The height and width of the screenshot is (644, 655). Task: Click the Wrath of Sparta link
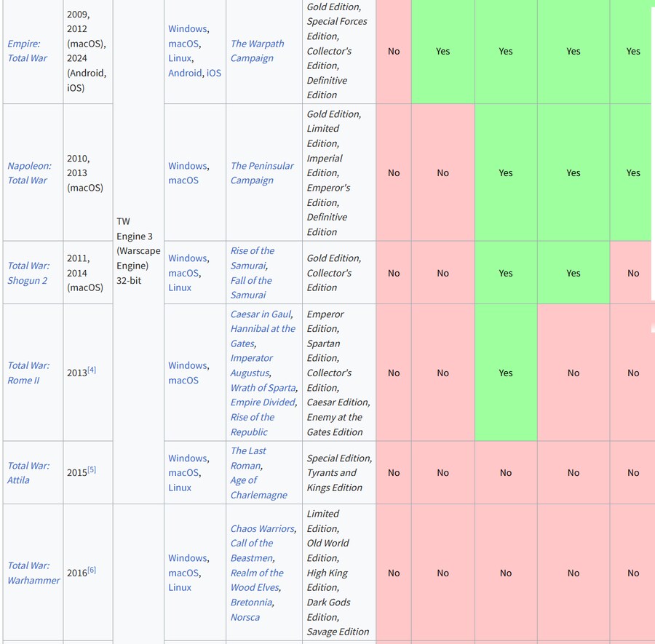(263, 388)
